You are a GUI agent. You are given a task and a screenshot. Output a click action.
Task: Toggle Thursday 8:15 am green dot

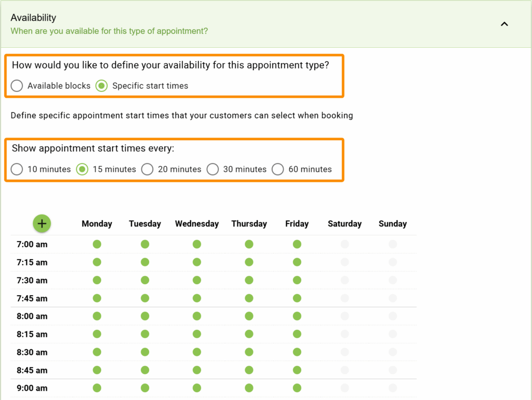point(249,334)
